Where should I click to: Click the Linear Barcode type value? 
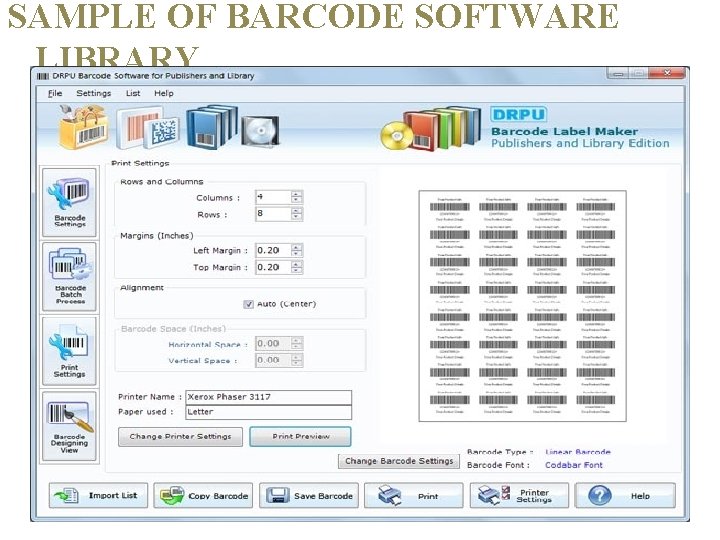(x=578, y=452)
